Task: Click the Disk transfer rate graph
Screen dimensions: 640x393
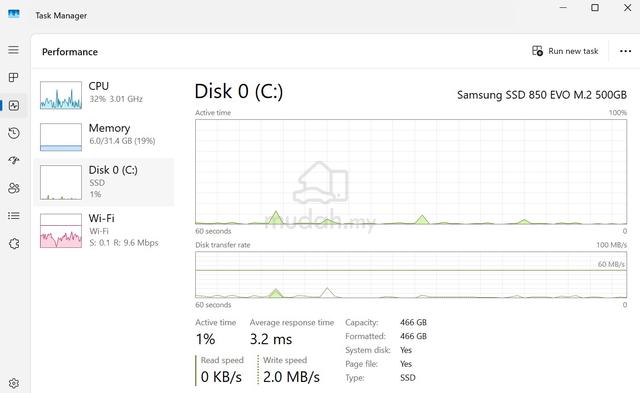Action: pyautogui.click(x=411, y=275)
